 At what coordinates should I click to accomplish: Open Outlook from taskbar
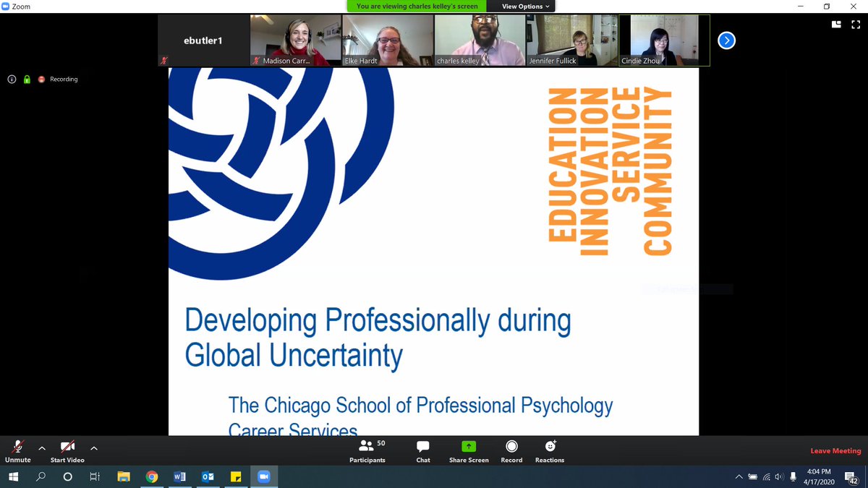[x=207, y=477]
